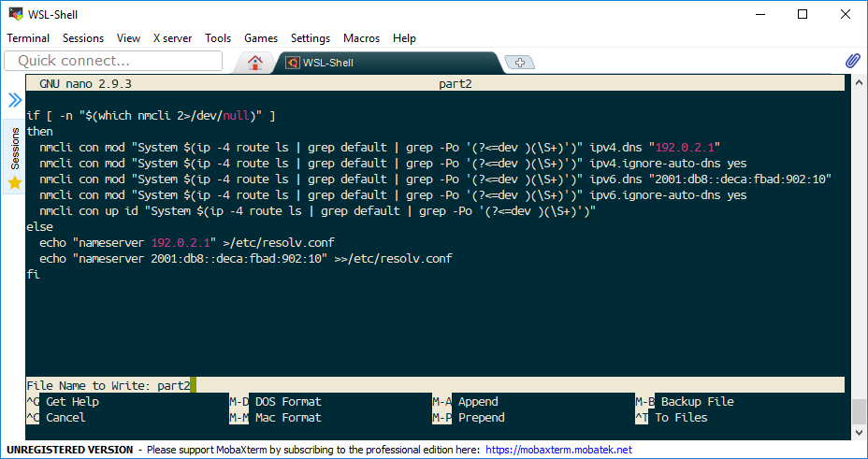
Task: Click the ipv6.dns nmcli line
Action: [436, 179]
